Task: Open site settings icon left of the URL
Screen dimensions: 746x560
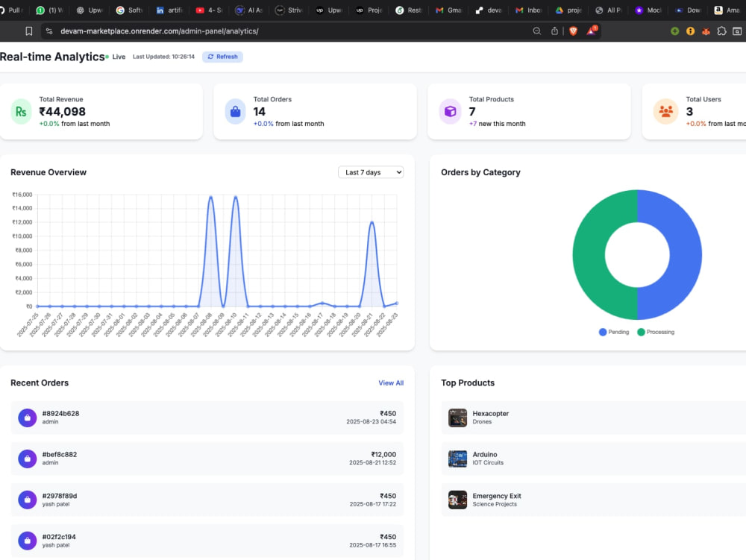Action: (x=49, y=31)
